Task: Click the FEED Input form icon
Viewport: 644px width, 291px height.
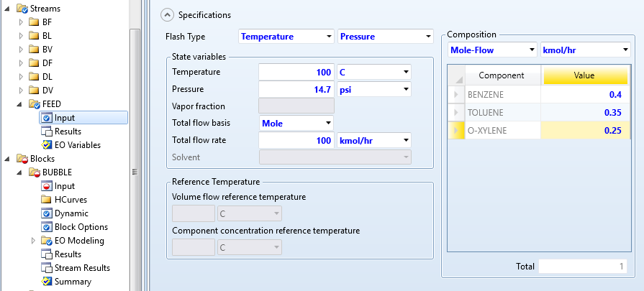Action: click(46, 118)
